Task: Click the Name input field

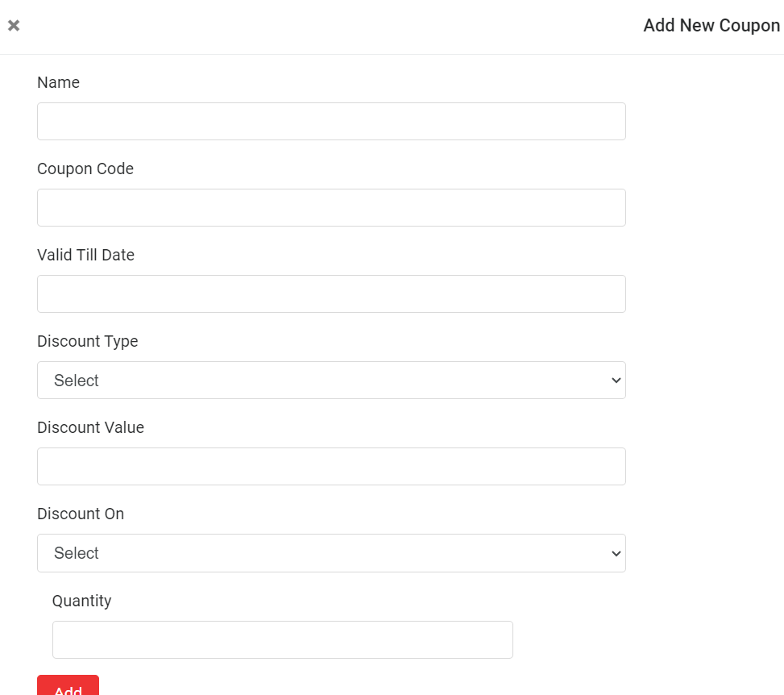Action: pos(331,121)
